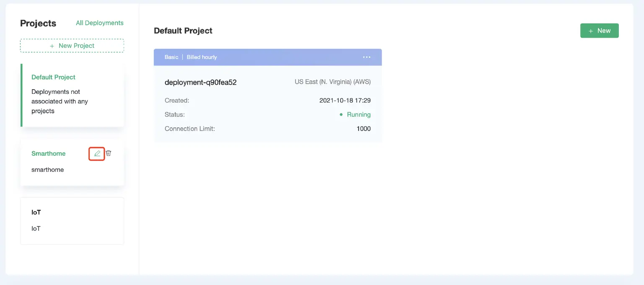Create a new deployment with the New button
644x285 pixels.
point(599,30)
